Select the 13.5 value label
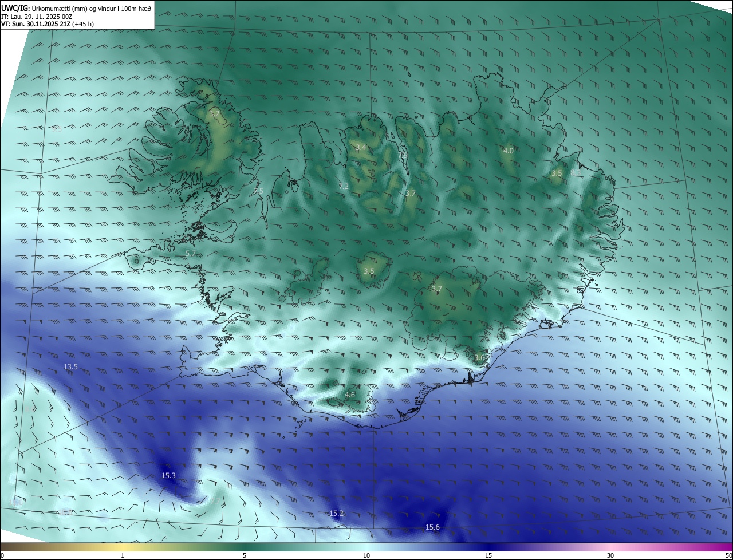Screen dimensions: 733x560 (x=70, y=366)
